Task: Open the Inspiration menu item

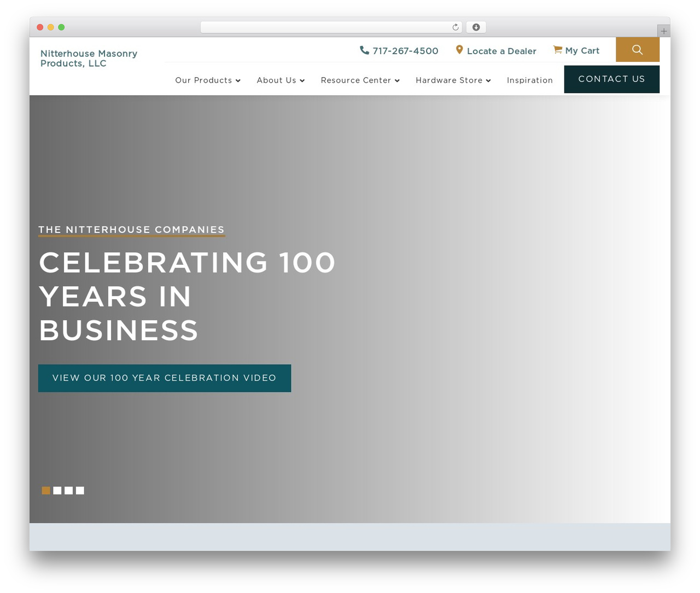Action: pyautogui.click(x=530, y=80)
